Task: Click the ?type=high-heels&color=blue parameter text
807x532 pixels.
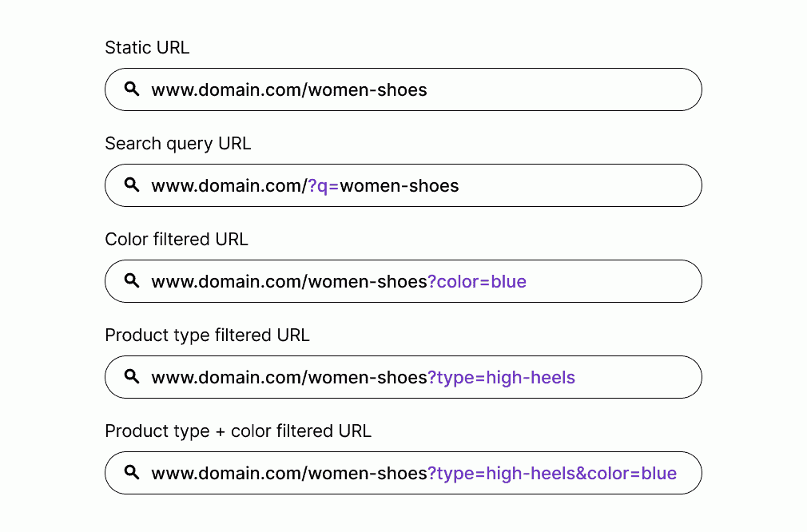Action: coord(552,474)
